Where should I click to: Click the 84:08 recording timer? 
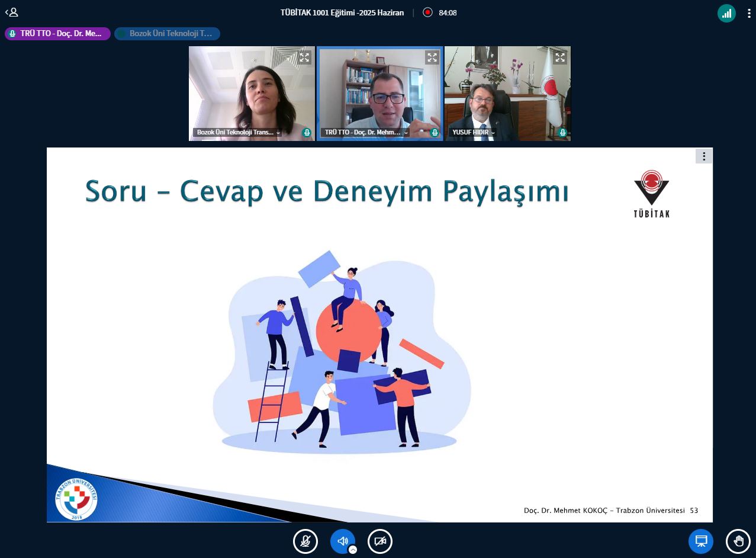(448, 12)
